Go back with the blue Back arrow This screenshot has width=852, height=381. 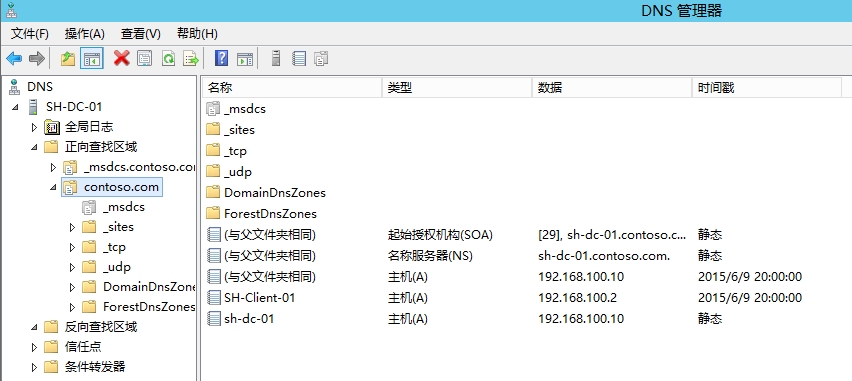pyautogui.click(x=14, y=59)
